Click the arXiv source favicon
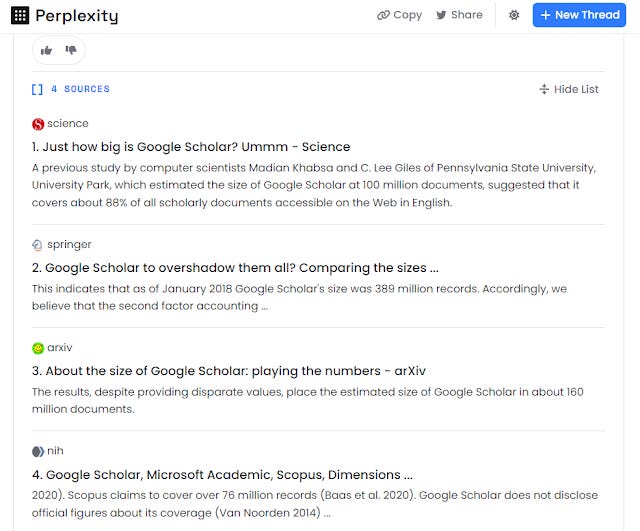The height and width of the screenshot is (531, 640). pyautogui.click(x=38, y=348)
